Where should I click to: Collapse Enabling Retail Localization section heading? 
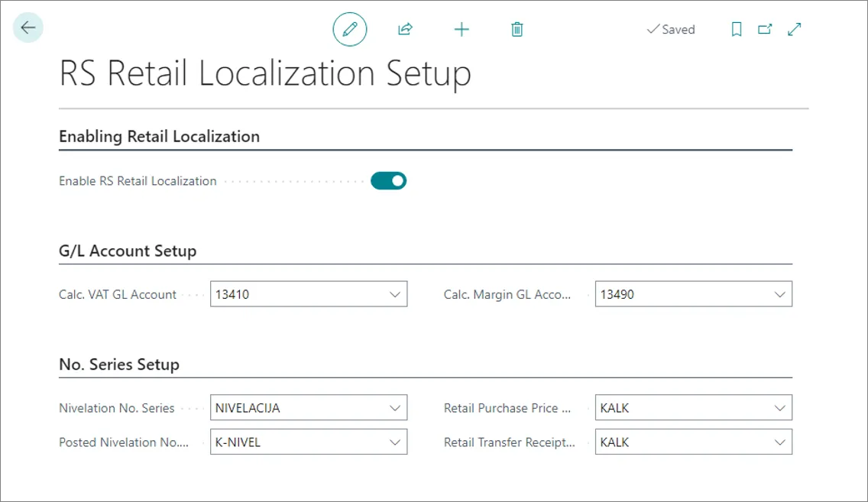(160, 136)
